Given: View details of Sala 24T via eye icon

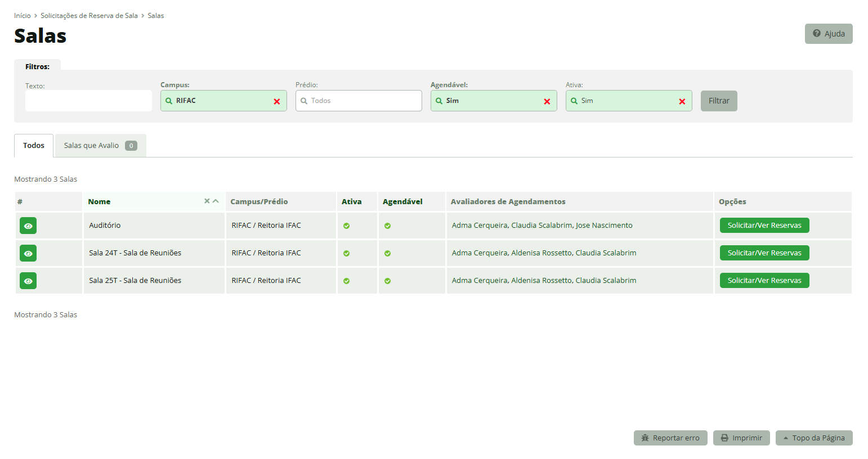Looking at the screenshot, I should click(28, 253).
